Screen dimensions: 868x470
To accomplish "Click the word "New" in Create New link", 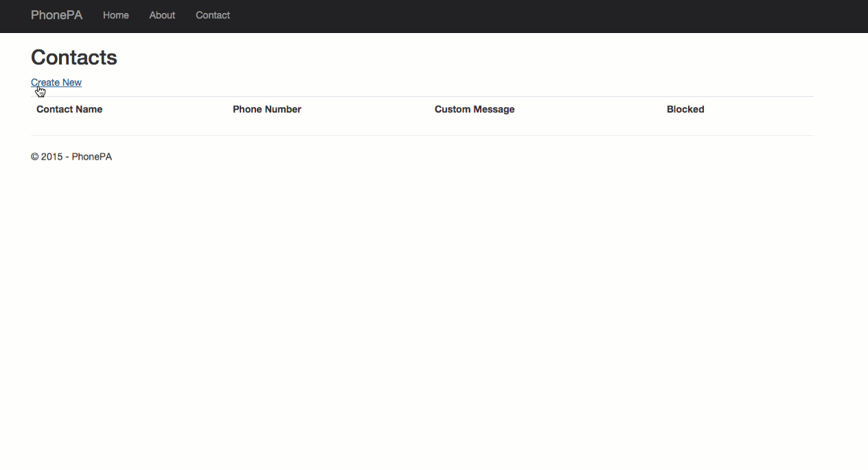I will pyautogui.click(x=71, y=82).
